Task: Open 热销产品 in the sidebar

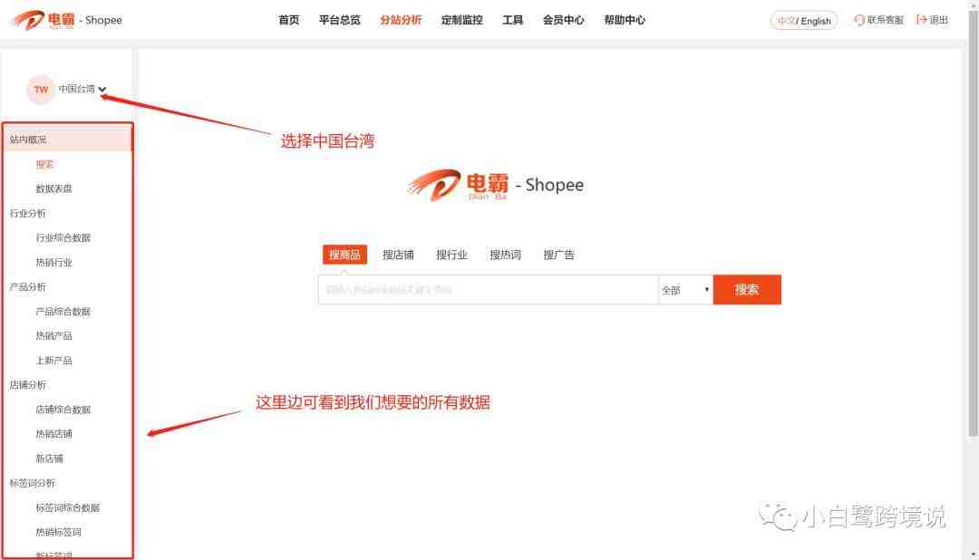Action: point(53,336)
